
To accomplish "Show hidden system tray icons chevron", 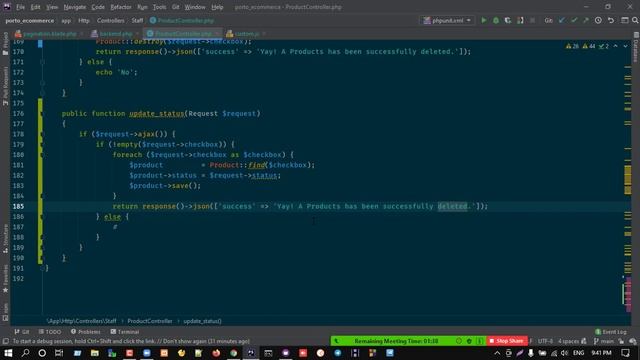I will [497, 353].
